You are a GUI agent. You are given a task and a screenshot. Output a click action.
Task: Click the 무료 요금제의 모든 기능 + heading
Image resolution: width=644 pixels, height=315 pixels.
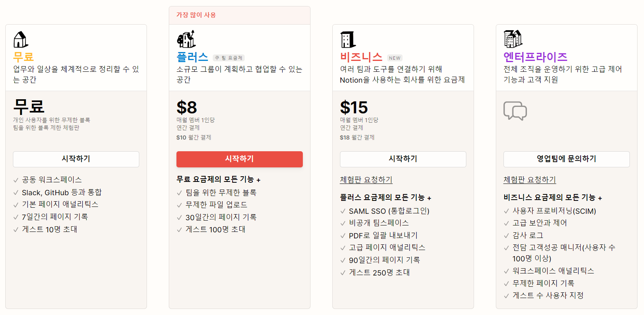click(218, 179)
